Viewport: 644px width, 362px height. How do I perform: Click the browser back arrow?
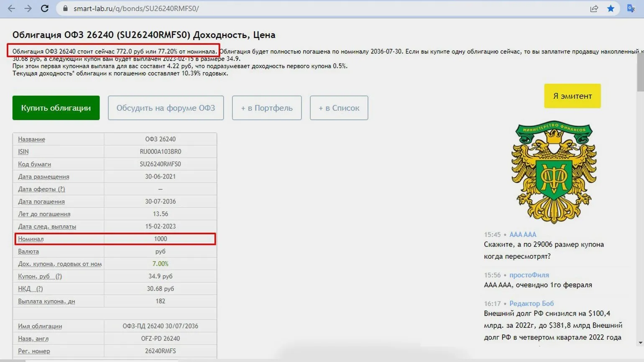(x=11, y=8)
